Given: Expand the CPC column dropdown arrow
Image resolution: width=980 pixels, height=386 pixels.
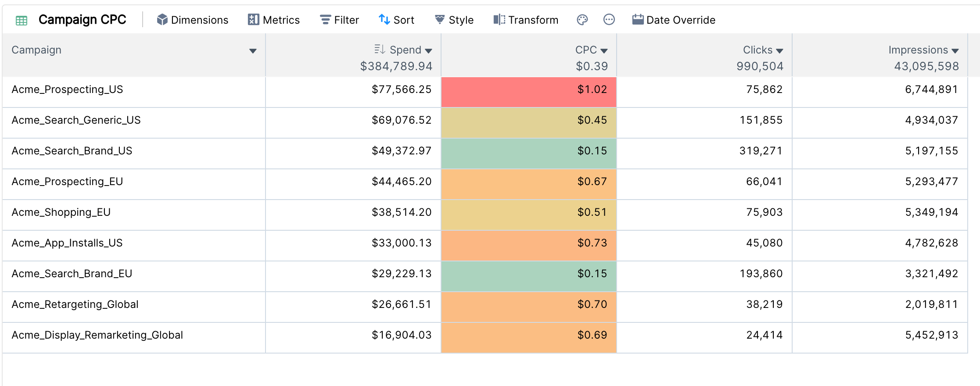Looking at the screenshot, I should click(x=604, y=51).
